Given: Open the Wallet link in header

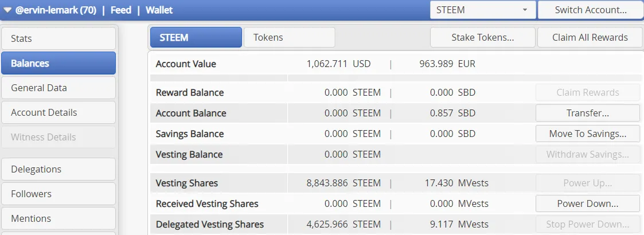Looking at the screenshot, I should (x=159, y=10).
